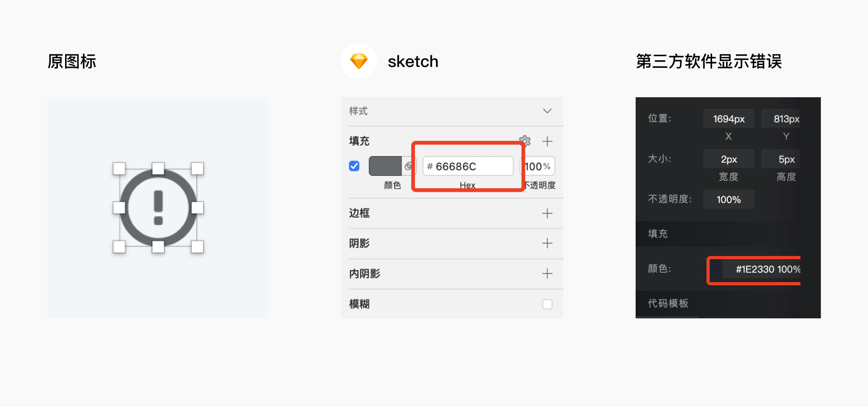868x407 pixels.
Task: Disable the fill checkbox
Action: (x=354, y=166)
